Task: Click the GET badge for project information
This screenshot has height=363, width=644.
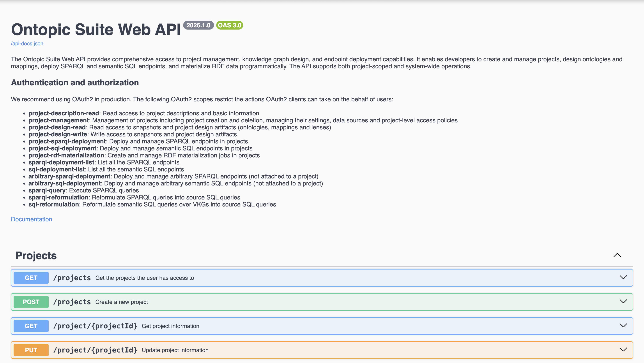Action: pos(31,326)
